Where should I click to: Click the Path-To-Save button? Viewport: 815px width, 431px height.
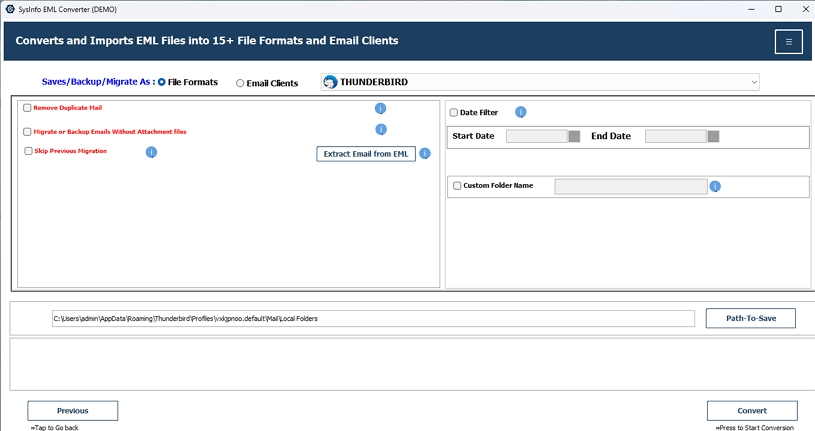click(751, 318)
